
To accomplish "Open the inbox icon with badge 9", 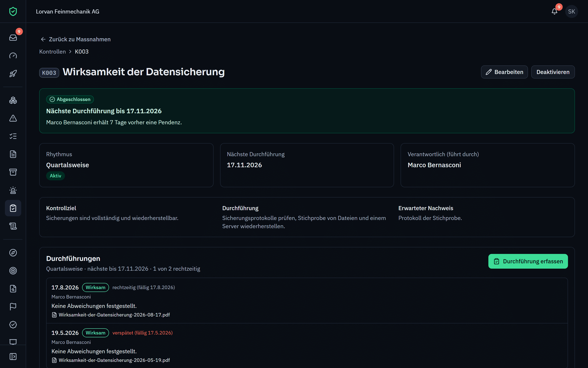I will [13, 37].
